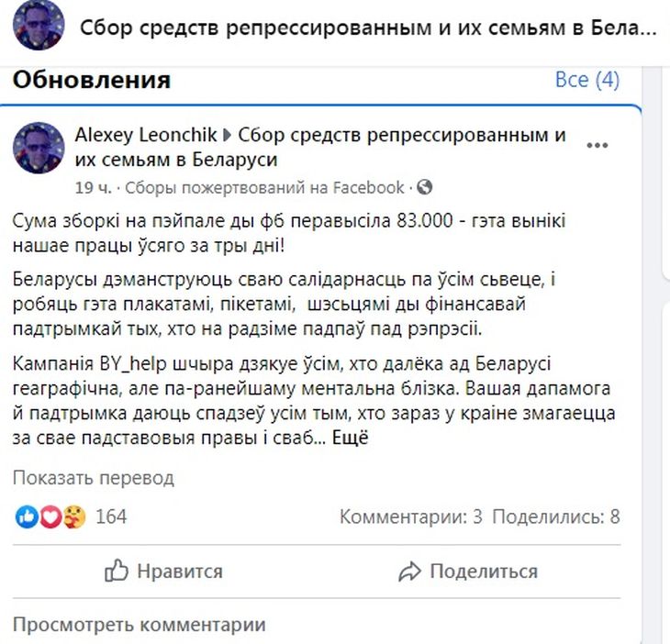670x644 pixels.
Task: View the Поделились: 8 shares list
Action: [556, 516]
